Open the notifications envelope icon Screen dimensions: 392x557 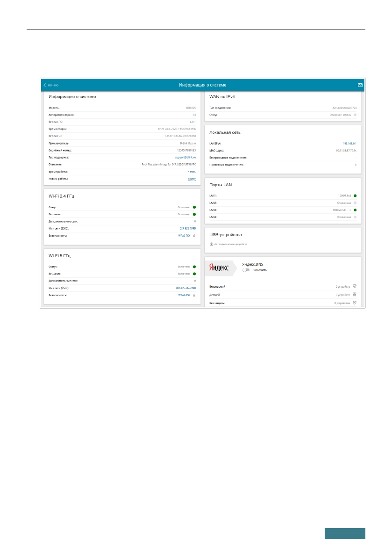[360, 85]
